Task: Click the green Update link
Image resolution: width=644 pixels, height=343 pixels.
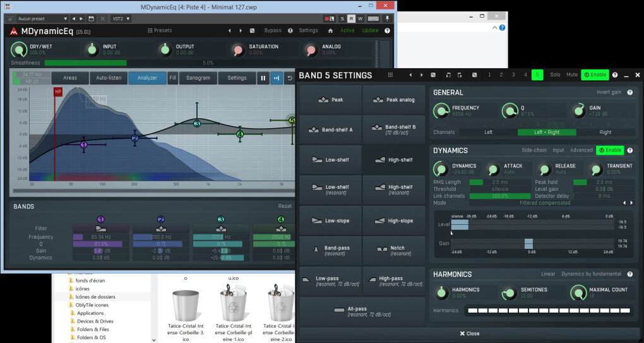Action: click(370, 30)
